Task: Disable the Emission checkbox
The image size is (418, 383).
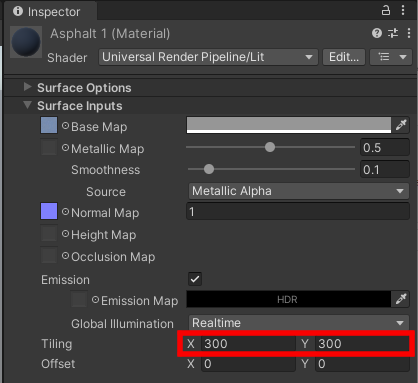Action: pyautogui.click(x=195, y=279)
